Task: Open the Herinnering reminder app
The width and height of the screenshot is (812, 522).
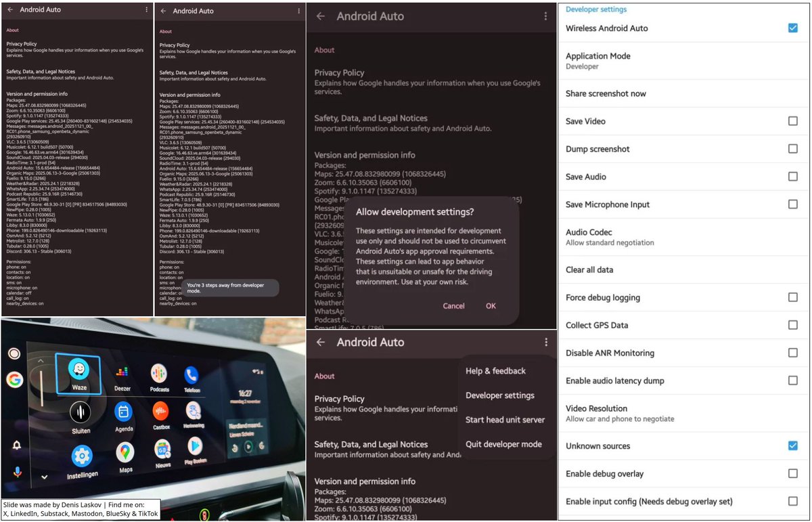Action: click(x=194, y=411)
